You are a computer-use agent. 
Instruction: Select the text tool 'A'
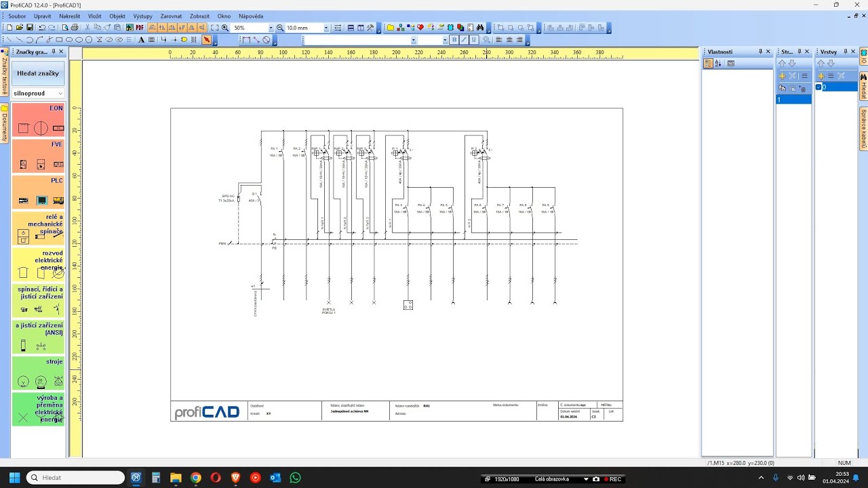(141, 39)
